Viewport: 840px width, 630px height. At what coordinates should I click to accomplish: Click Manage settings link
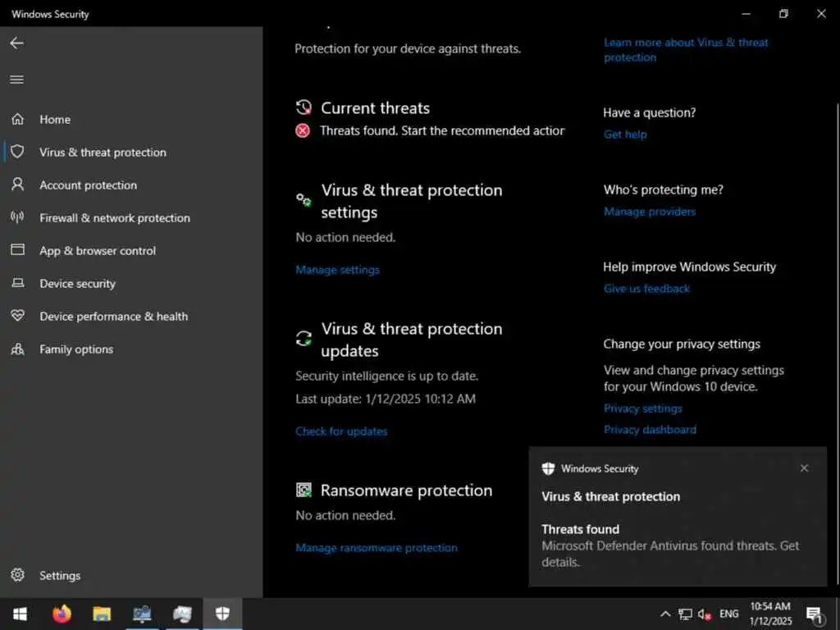337,269
